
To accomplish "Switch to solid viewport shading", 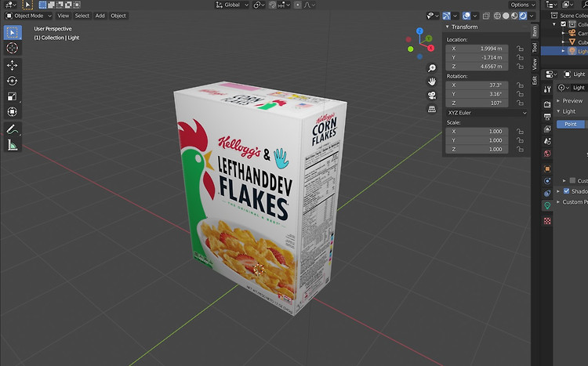I will [506, 16].
